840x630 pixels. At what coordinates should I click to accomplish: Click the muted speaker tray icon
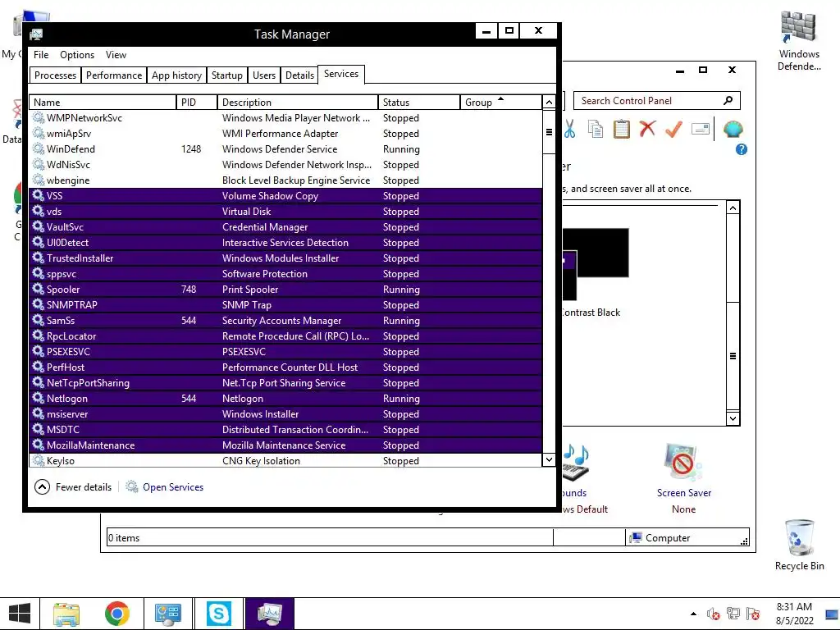click(x=713, y=614)
